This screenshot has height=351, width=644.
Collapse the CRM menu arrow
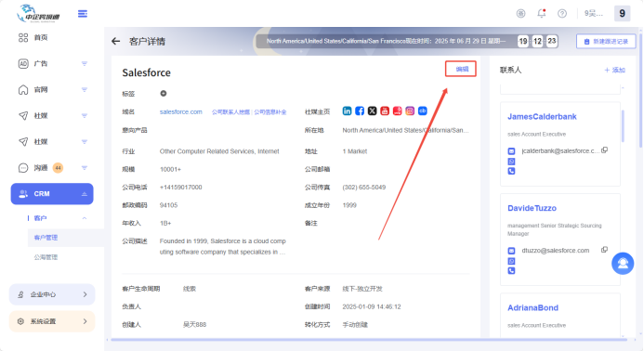(85, 194)
